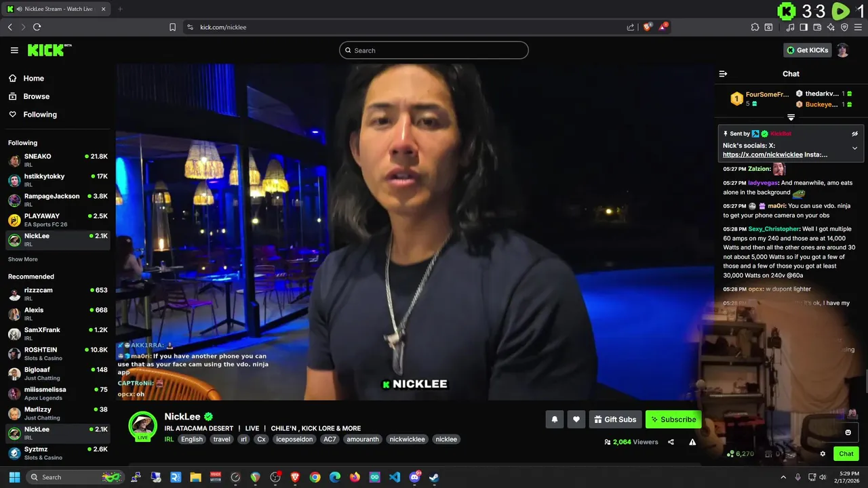Image resolution: width=868 pixels, height=488 pixels.
Task: Open the browser VPN shield icon
Action: [x=844, y=27]
